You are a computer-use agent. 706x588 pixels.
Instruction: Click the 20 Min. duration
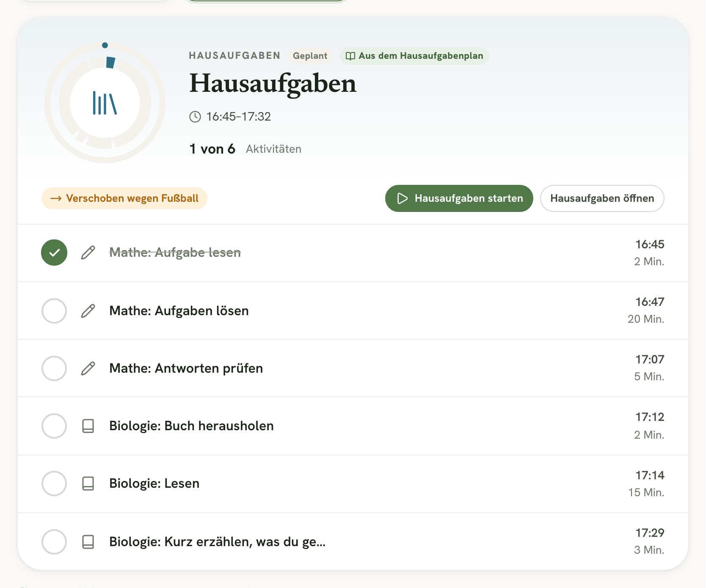tap(646, 319)
